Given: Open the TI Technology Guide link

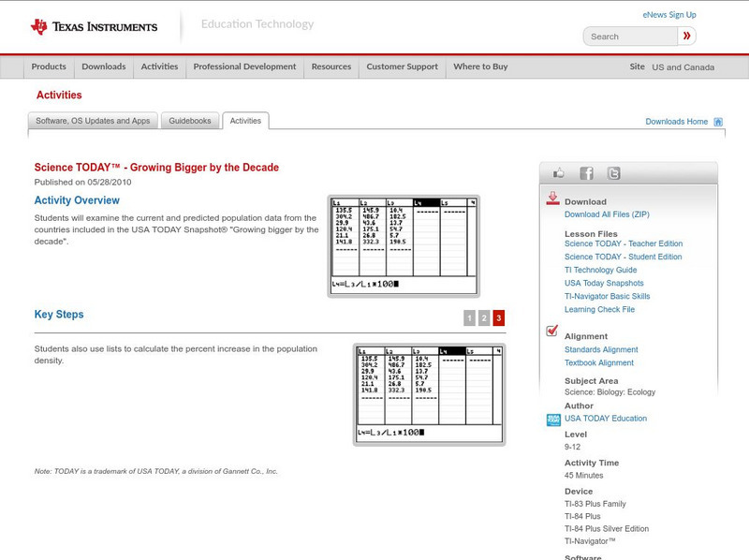Looking at the screenshot, I should (x=600, y=270).
